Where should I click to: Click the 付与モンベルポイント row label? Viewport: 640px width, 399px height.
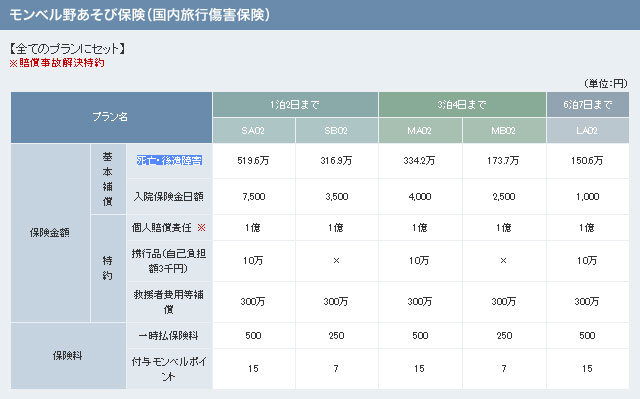tap(169, 369)
